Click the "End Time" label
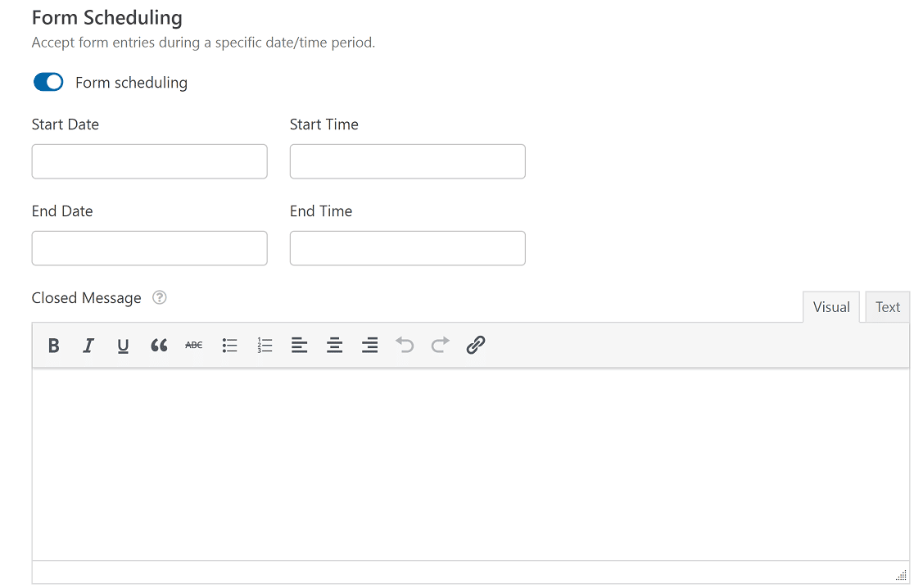This screenshot has height=588, width=914. point(320,211)
